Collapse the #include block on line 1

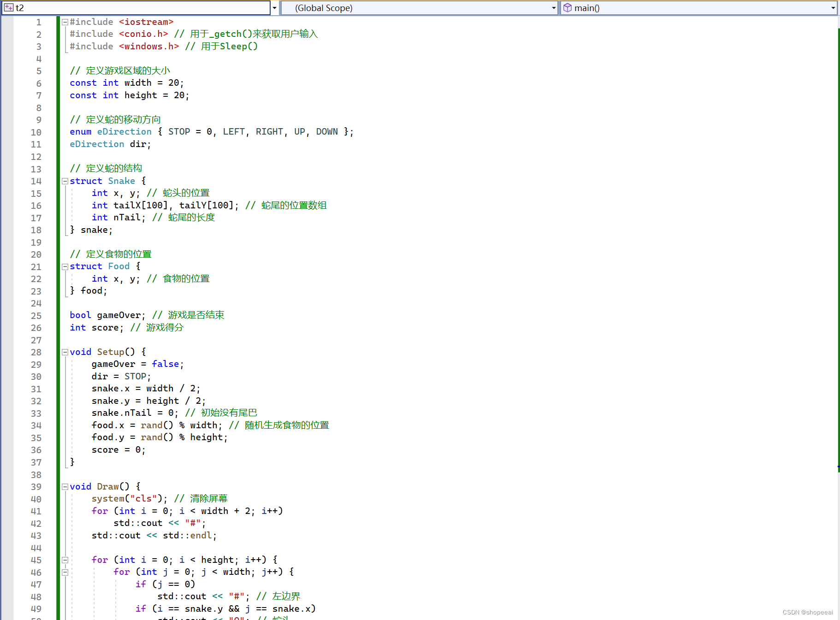[x=65, y=22]
